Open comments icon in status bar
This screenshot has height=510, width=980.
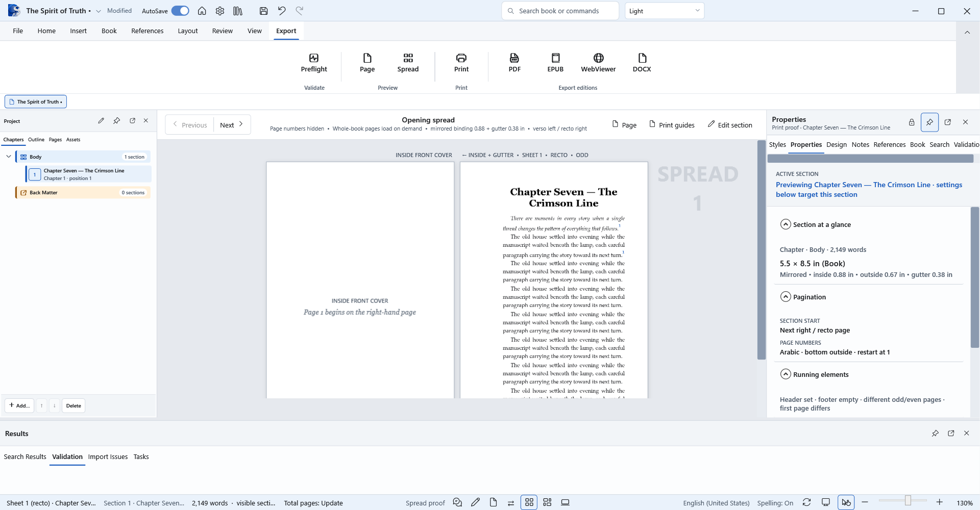click(x=457, y=502)
